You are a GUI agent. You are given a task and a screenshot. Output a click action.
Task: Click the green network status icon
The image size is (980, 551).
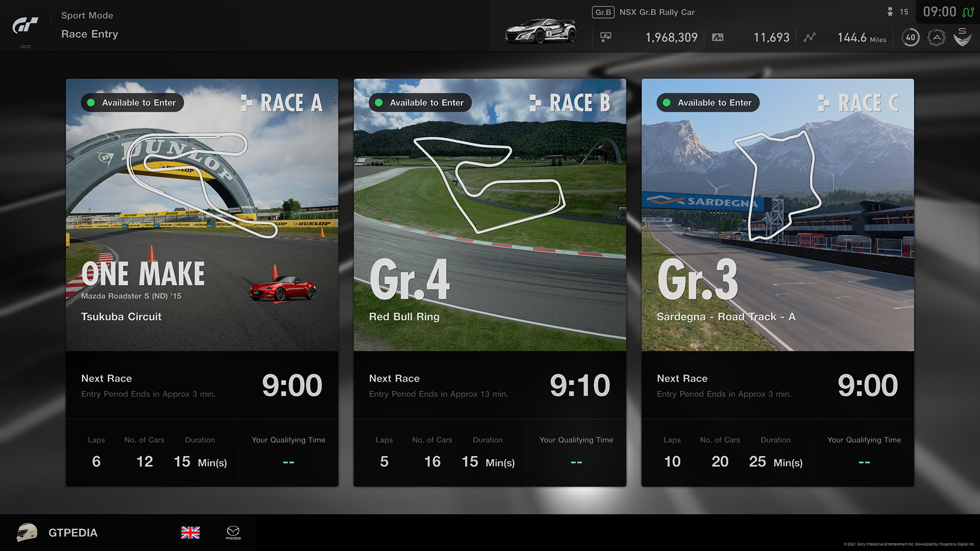coord(968,12)
